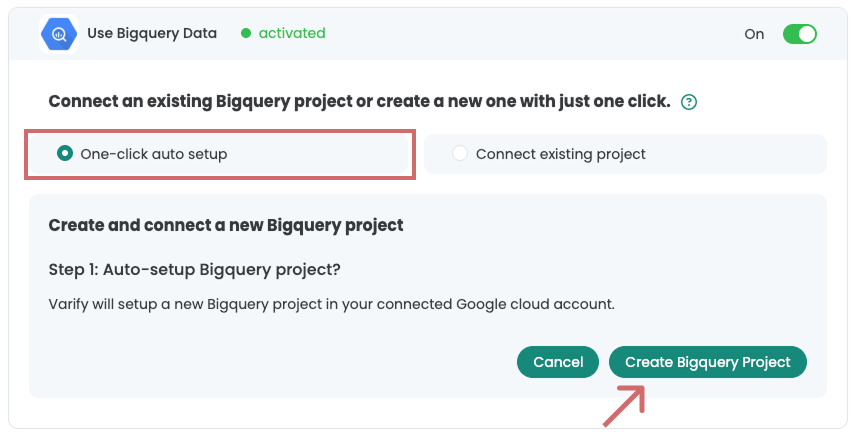The width and height of the screenshot is (855, 435).
Task: Click Create Bigquery Project button
Action: click(707, 362)
